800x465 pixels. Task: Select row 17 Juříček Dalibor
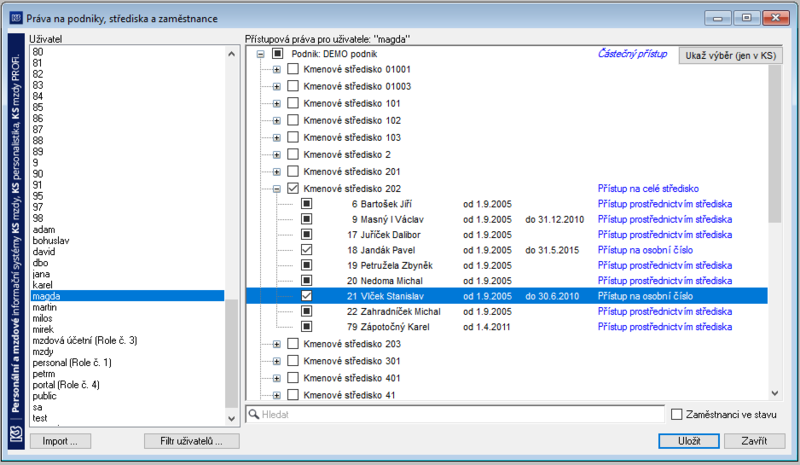point(507,235)
